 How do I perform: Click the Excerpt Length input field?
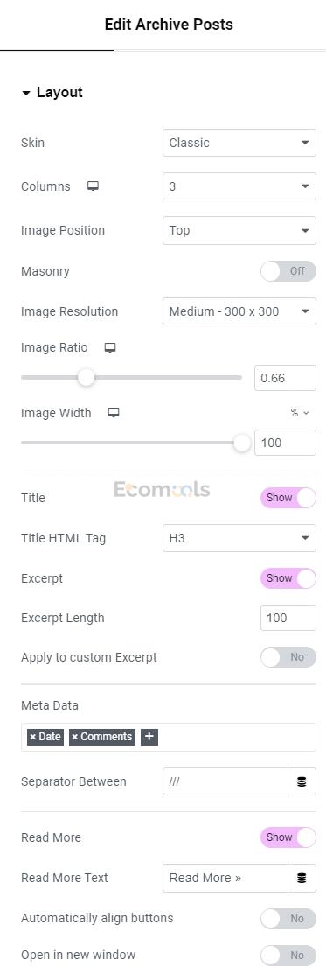click(288, 618)
